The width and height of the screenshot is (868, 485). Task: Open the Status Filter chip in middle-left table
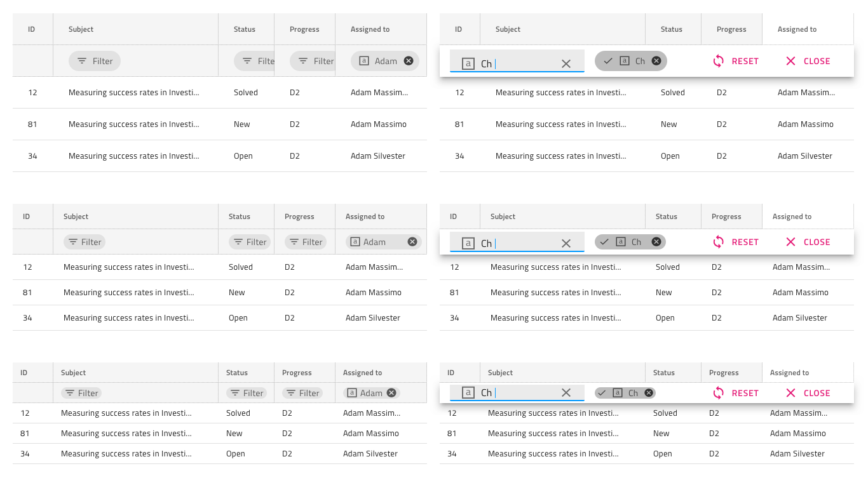(x=250, y=242)
